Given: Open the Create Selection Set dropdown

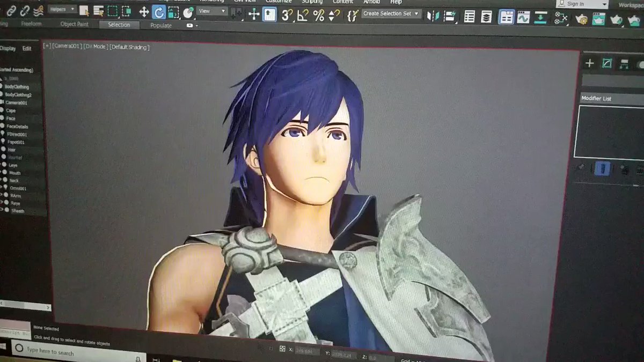Looking at the screenshot, I should tap(391, 13).
